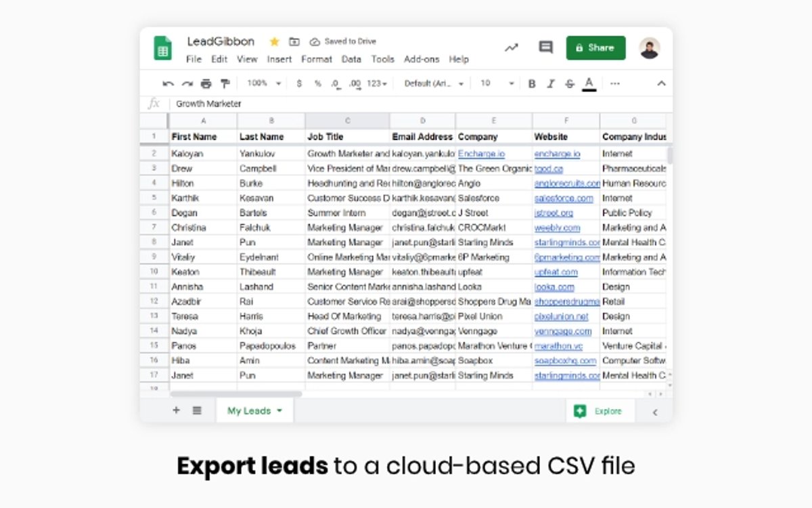The width and height of the screenshot is (812, 508).
Task: Open the Default font dropdown
Action: pos(434,83)
